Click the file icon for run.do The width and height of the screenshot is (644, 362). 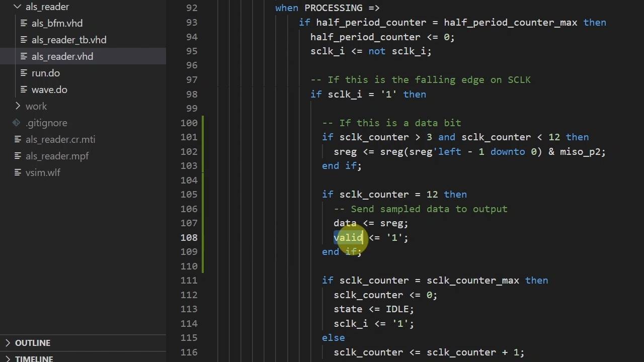pos(23,73)
